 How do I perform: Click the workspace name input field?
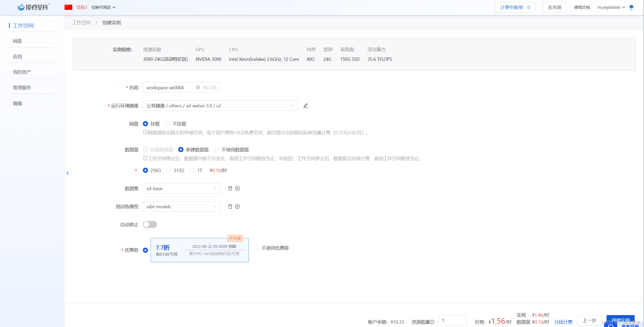[182, 87]
